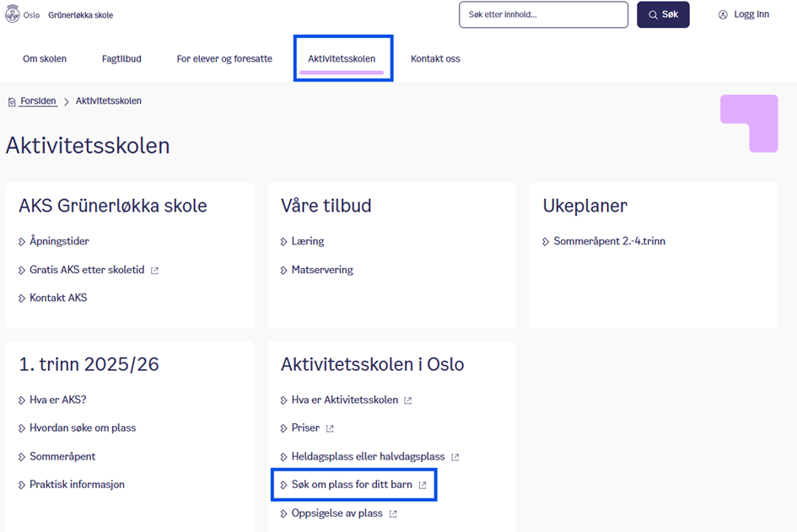Click external link icon after Hva er Aktivitetsskolen
This screenshot has width=797, height=532.
(x=408, y=400)
